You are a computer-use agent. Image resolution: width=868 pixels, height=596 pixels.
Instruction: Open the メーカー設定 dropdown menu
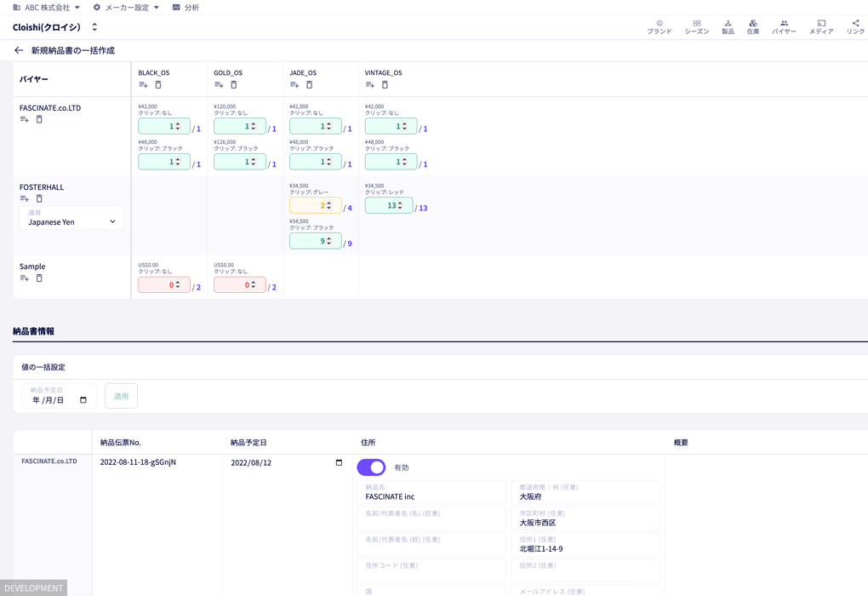(126, 7)
